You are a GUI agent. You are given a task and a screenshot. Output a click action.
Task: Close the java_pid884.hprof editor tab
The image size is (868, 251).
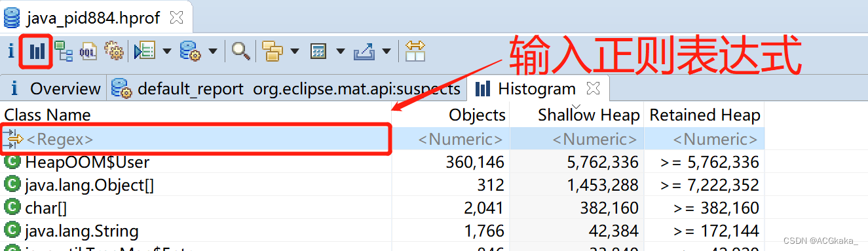coord(176,18)
